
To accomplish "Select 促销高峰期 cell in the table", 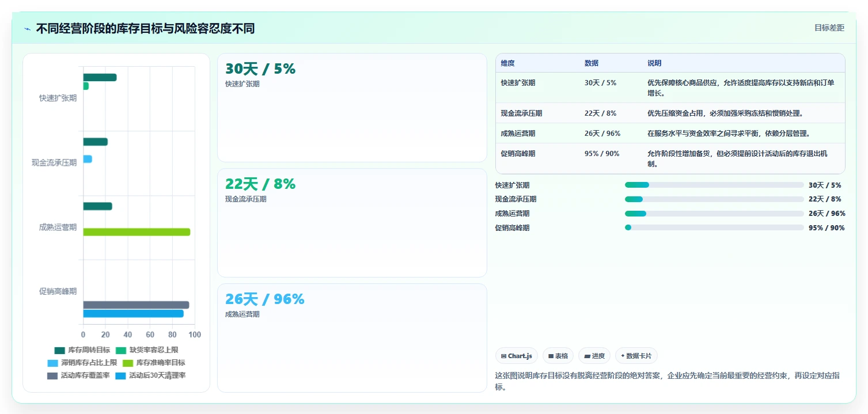I will point(518,154).
